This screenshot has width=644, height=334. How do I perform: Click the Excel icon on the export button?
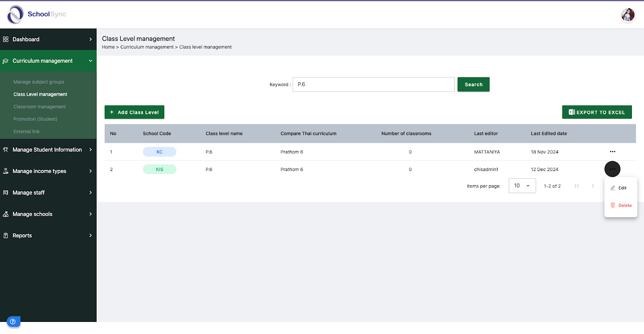[572, 112]
